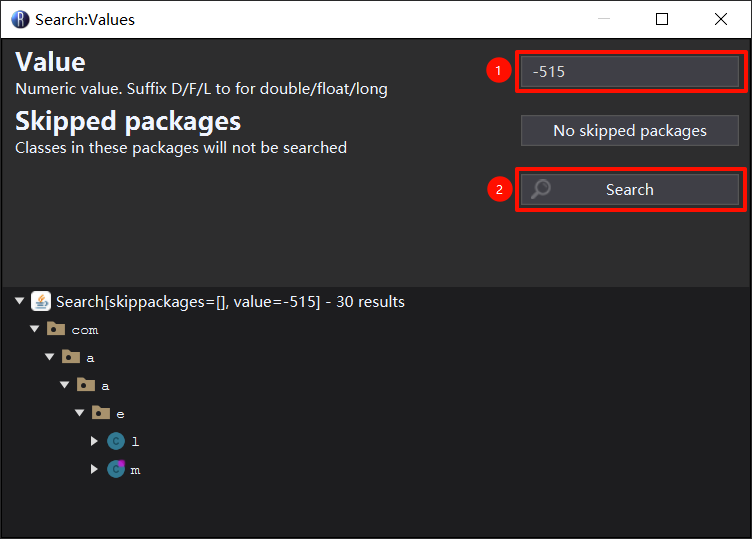Collapse the a package that contains e
Image resolution: width=752 pixels, height=539 pixels.
[65, 385]
